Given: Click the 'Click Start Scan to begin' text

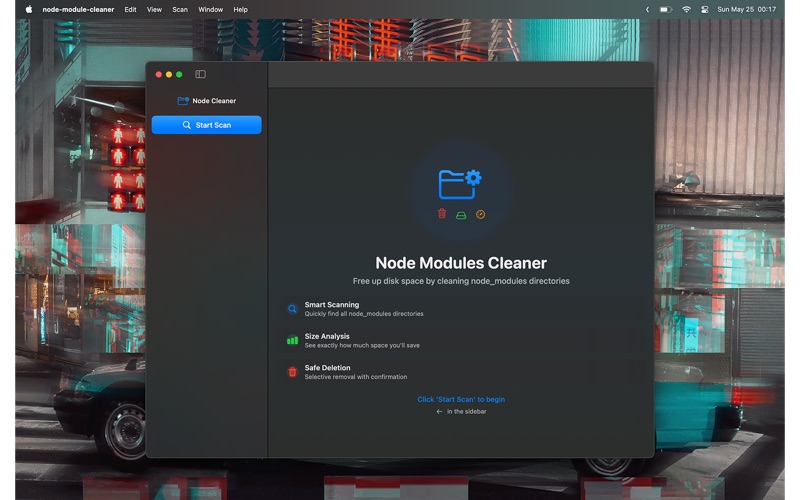Looking at the screenshot, I should 461,399.
